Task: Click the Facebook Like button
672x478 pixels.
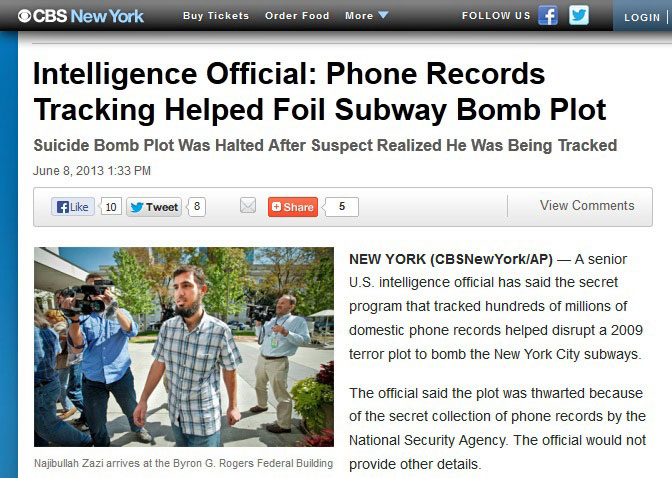Action: [x=73, y=207]
